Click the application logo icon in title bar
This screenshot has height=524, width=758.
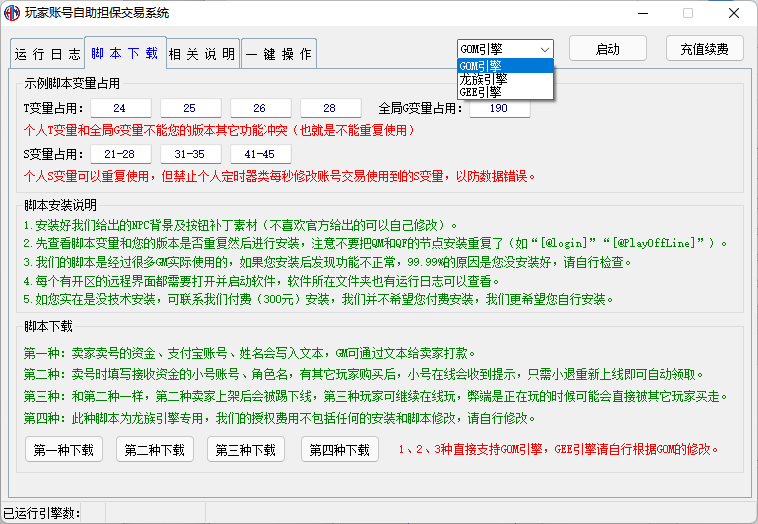(12, 13)
